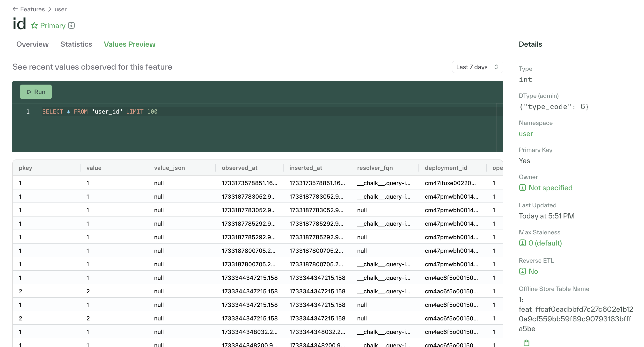Screen dimensions: 644x347
Task: Toggle the Values Preview active tab
Action: coord(130,44)
